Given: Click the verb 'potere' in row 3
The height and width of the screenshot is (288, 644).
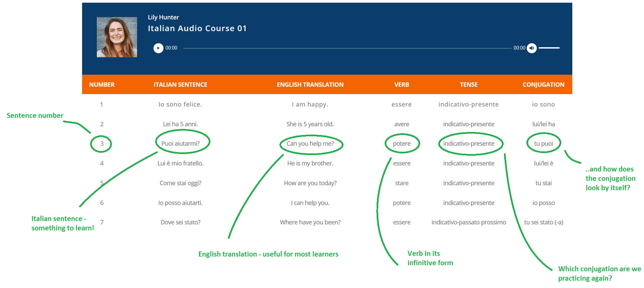Looking at the screenshot, I should pyautogui.click(x=401, y=144).
